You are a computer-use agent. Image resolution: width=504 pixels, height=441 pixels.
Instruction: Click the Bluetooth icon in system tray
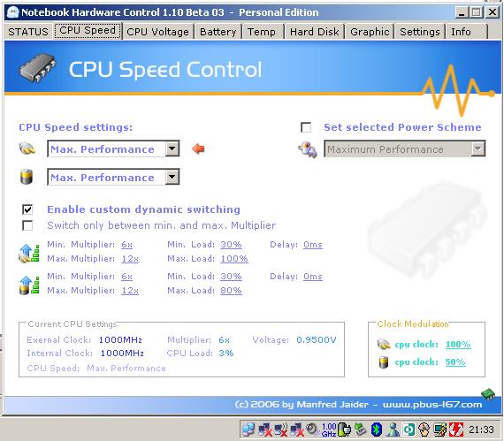tap(376, 430)
